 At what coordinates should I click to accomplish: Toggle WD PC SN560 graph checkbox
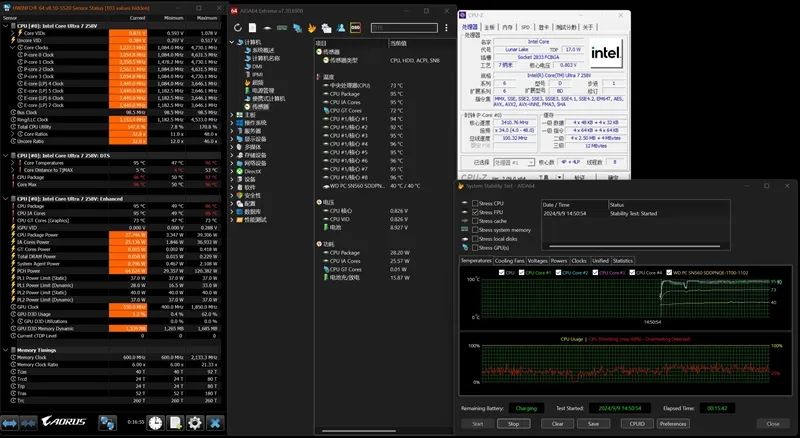(x=669, y=273)
